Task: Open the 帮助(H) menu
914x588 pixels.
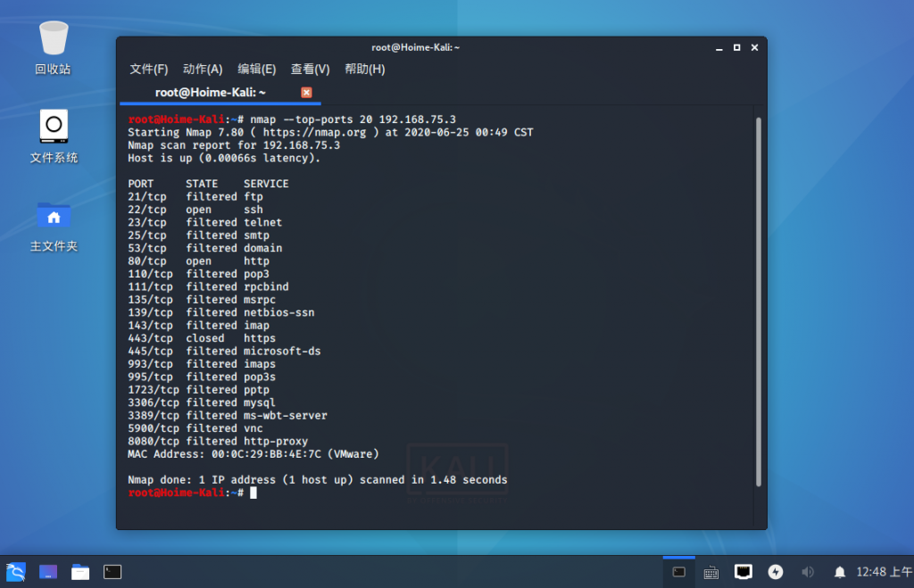Action: pyautogui.click(x=365, y=70)
